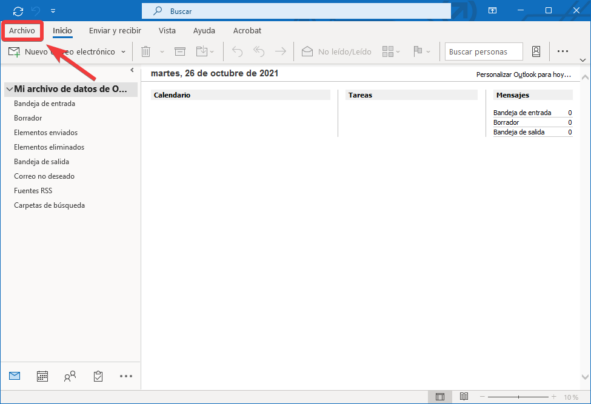Switch to Tasks clipboard icon
591x404 pixels.
[x=98, y=376]
